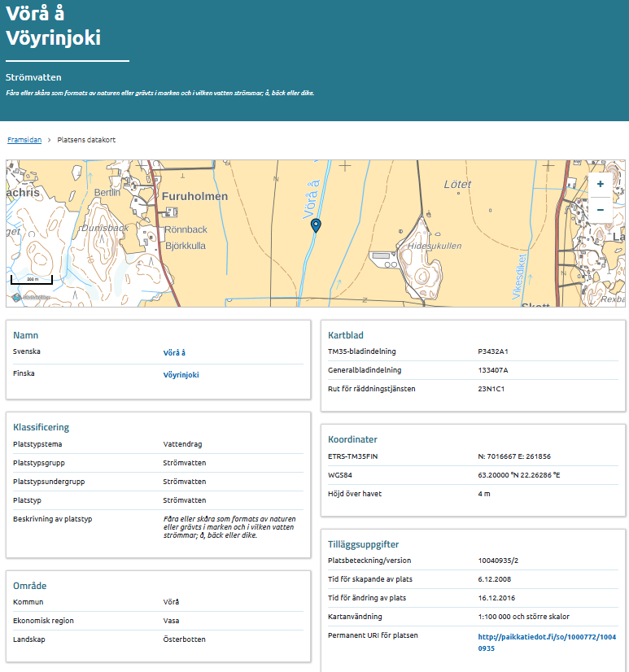Click the Koordinater section heading
This screenshot has width=629, height=672.
click(x=352, y=439)
